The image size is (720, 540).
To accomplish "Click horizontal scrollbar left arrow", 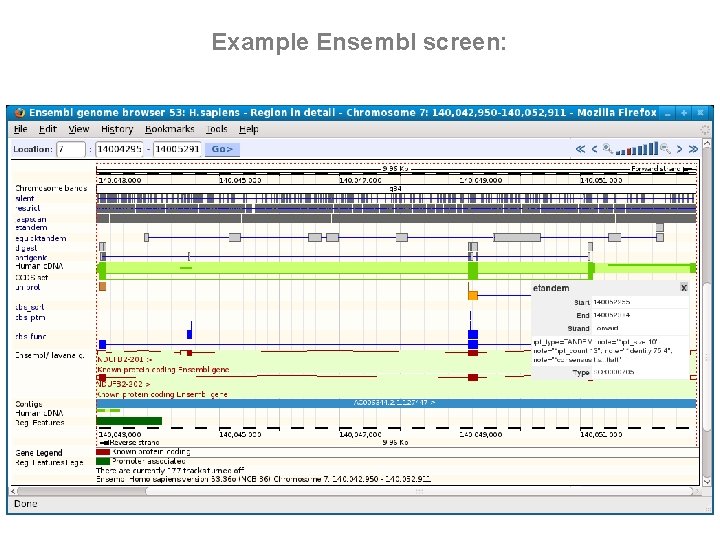I will (x=12, y=491).
